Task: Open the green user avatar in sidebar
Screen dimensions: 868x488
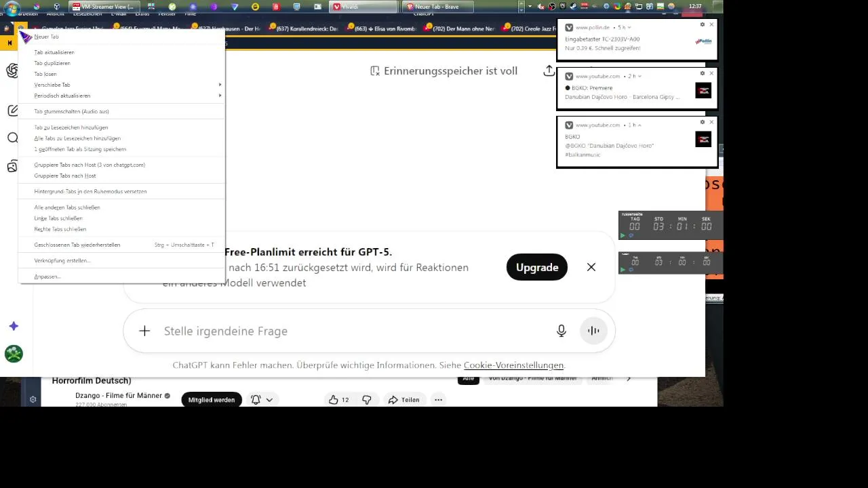Action: [x=14, y=353]
